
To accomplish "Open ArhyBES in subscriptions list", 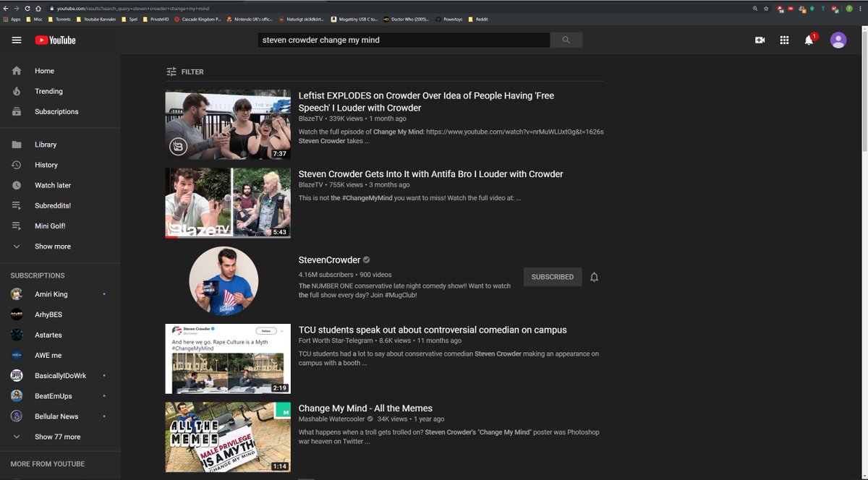I will [x=48, y=314].
